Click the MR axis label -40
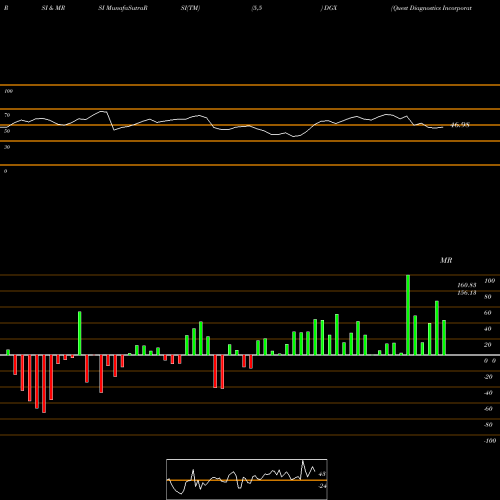This screenshot has height=500, width=500. (488, 393)
